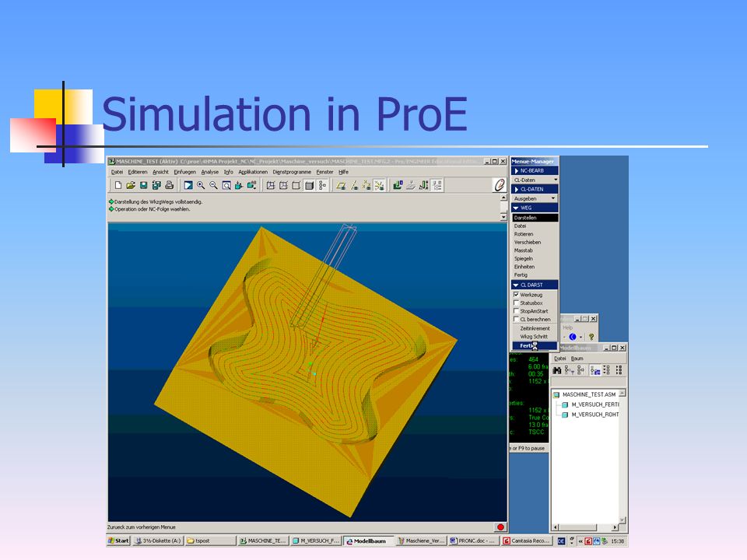Screen dimensions: 747x560
Task: Enable the StopAmStart checkbox
Action: click(516, 311)
